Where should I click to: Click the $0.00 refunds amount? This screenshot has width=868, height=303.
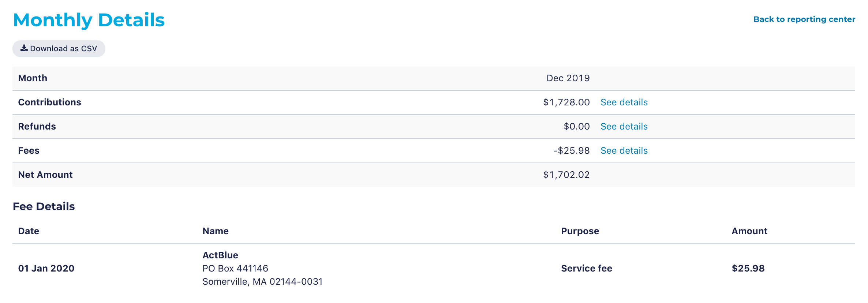pos(577,127)
